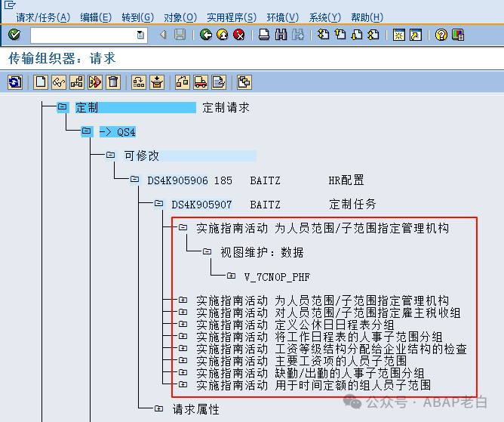Collapse the command field with triangle arrow
504x422 pixels.
coord(163,35)
